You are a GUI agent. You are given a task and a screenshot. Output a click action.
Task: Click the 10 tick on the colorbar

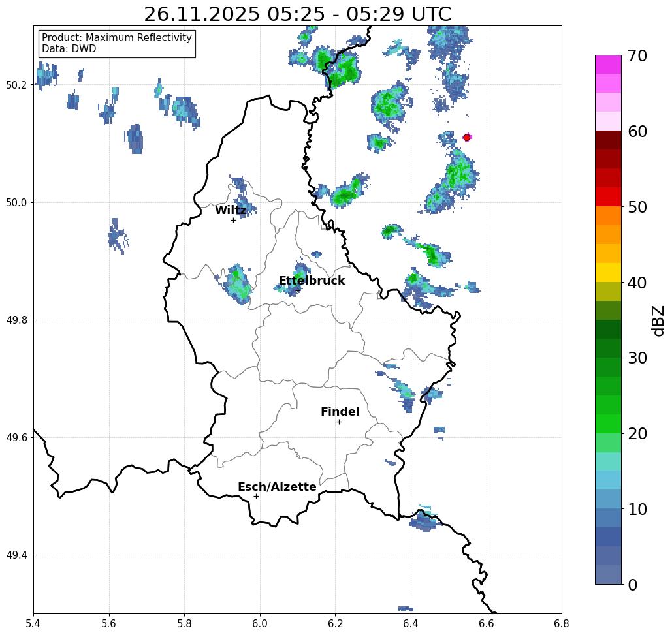click(637, 509)
